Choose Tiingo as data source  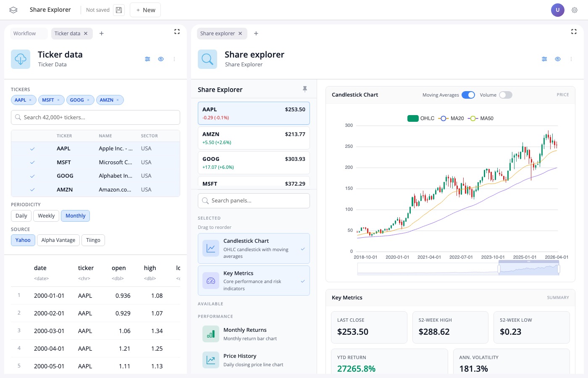click(x=93, y=240)
